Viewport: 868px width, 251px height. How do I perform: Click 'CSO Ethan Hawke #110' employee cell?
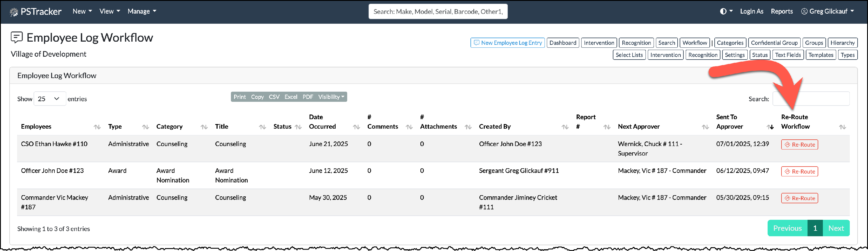(x=54, y=144)
